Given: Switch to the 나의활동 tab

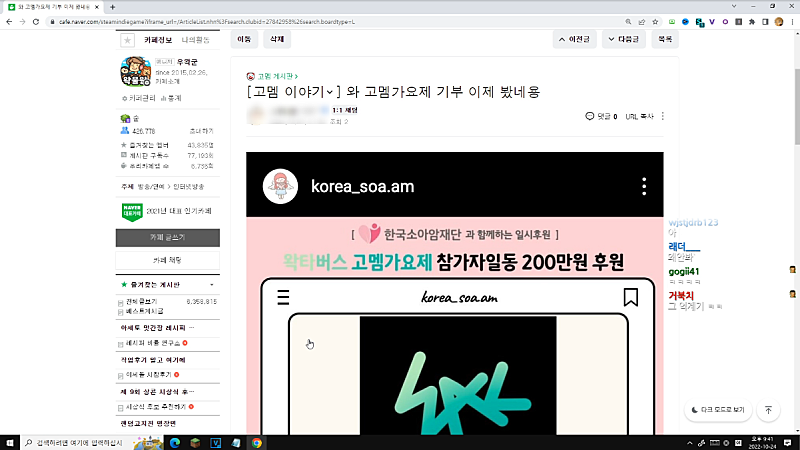Looking at the screenshot, I should [195, 40].
